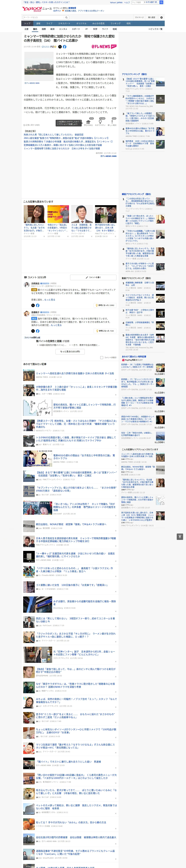Viewport: 186px width, 868px height.
Task: Open the ランキング tab
Action: [115, 24]
